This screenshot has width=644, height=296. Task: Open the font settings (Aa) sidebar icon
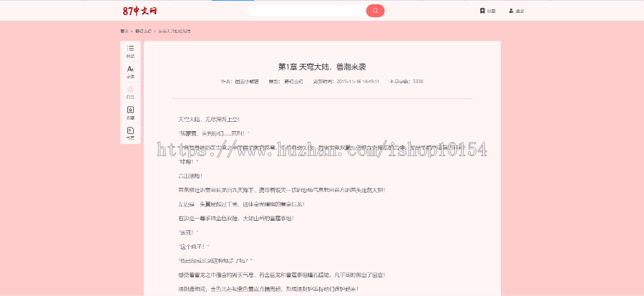tap(130, 72)
